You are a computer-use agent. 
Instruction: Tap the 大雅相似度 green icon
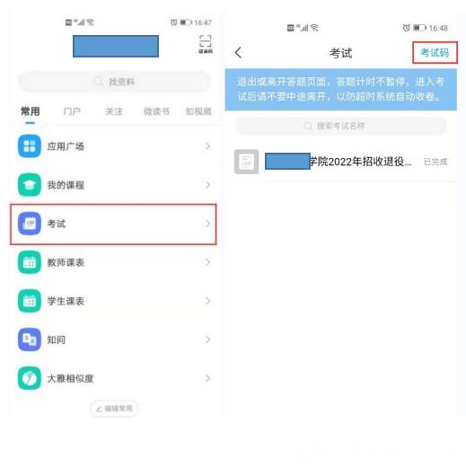pos(30,378)
